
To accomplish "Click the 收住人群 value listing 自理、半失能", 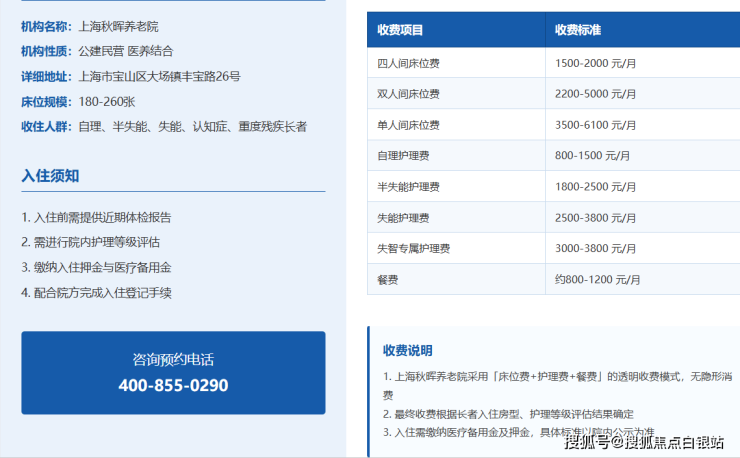I will (193, 127).
